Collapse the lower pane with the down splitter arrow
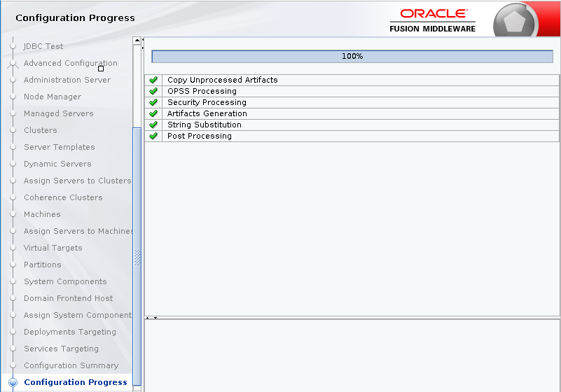 pos(155,318)
